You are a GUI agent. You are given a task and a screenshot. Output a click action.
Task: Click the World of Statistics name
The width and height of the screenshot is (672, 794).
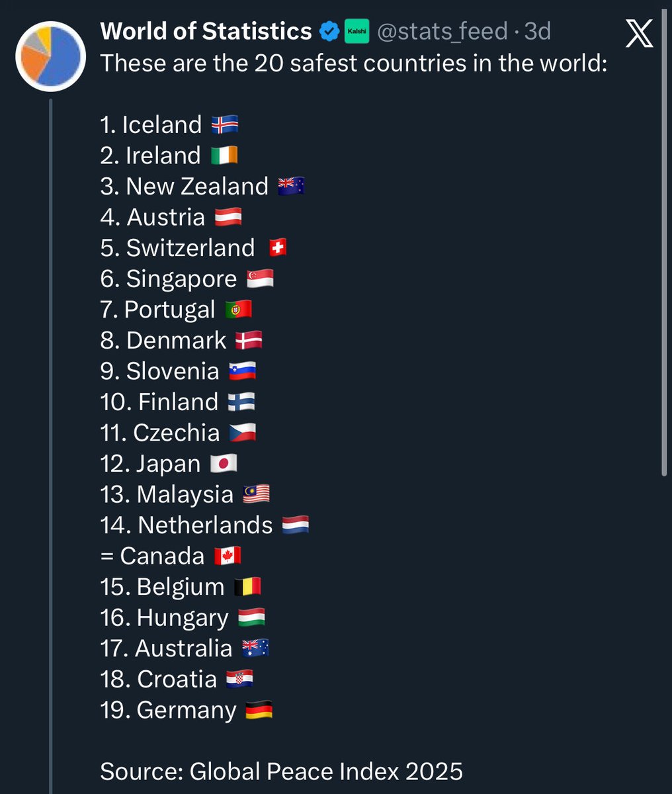tap(206, 31)
